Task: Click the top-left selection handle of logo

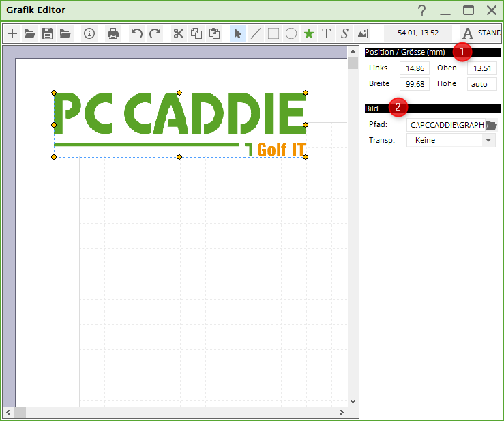Action: [54, 93]
